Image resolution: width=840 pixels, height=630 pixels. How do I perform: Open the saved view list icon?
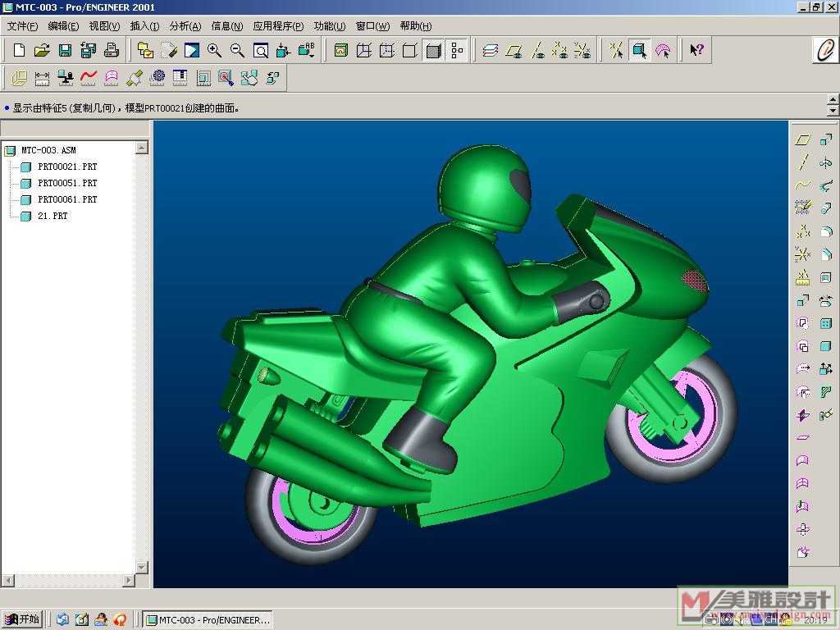(x=307, y=50)
